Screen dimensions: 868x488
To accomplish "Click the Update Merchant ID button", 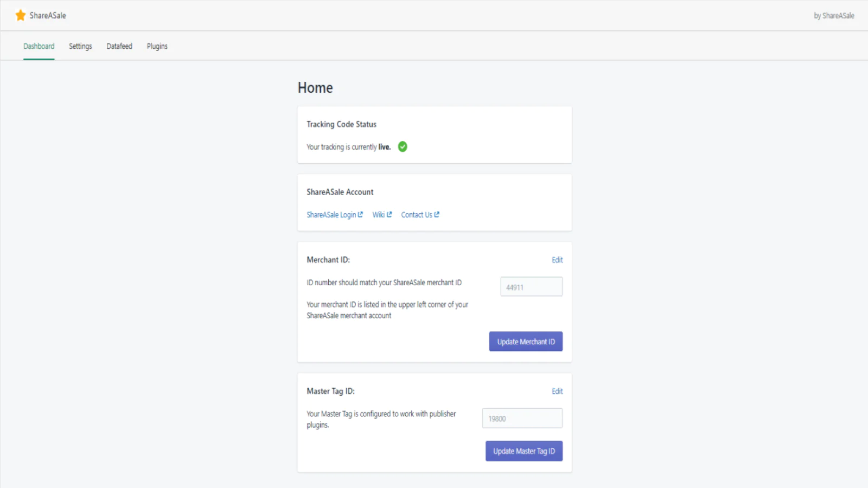I will pyautogui.click(x=526, y=342).
